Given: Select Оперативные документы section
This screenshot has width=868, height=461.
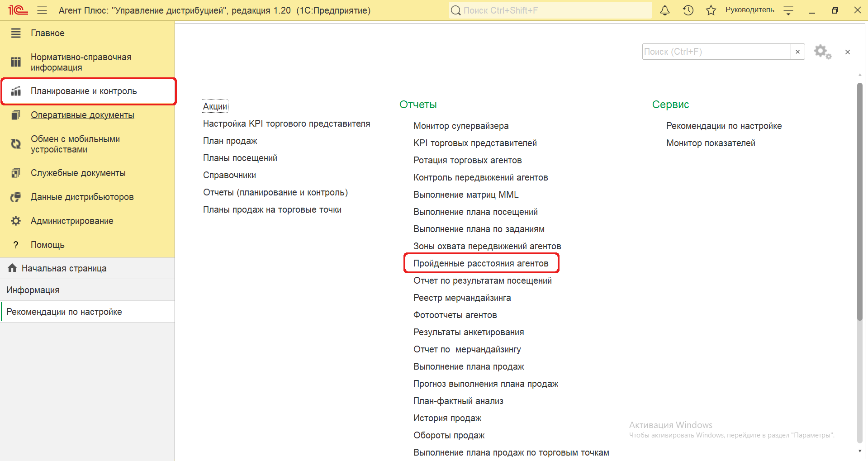Looking at the screenshot, I should coord(82,115).
